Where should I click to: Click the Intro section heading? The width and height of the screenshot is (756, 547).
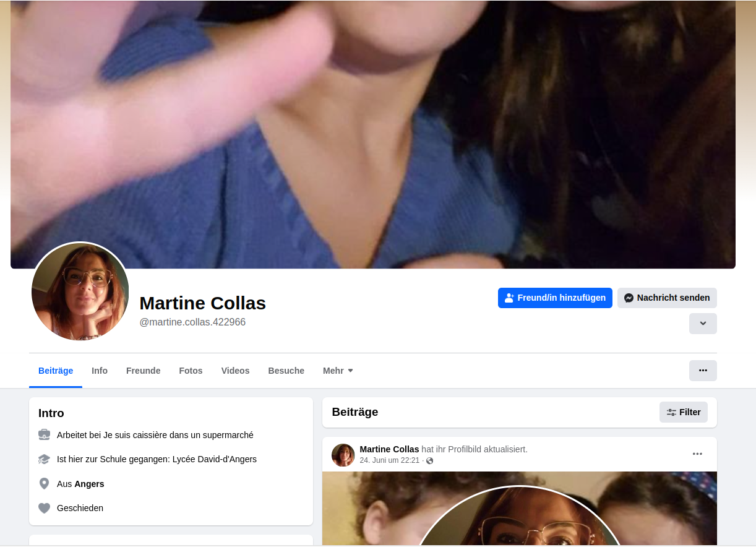(51, 413)
